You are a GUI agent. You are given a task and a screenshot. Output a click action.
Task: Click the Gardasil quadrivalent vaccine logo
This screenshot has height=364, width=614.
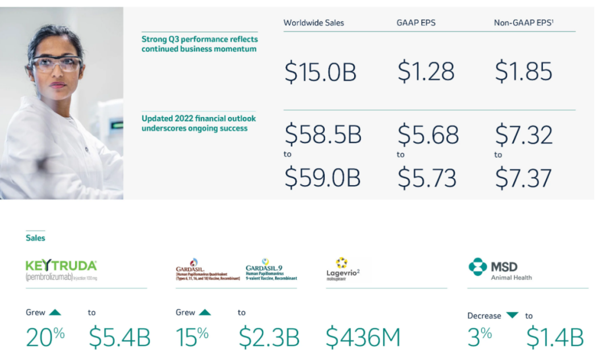(x=208, y=270)
